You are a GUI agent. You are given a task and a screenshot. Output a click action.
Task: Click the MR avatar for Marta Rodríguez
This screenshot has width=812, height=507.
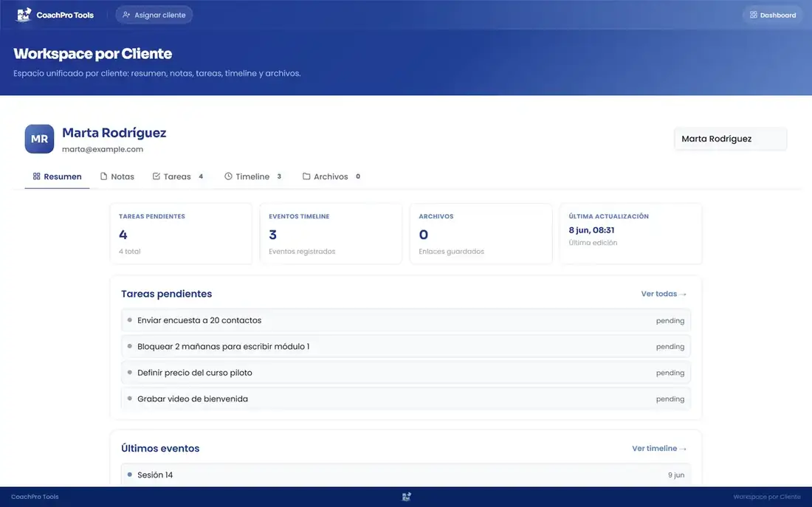[39, 139]
